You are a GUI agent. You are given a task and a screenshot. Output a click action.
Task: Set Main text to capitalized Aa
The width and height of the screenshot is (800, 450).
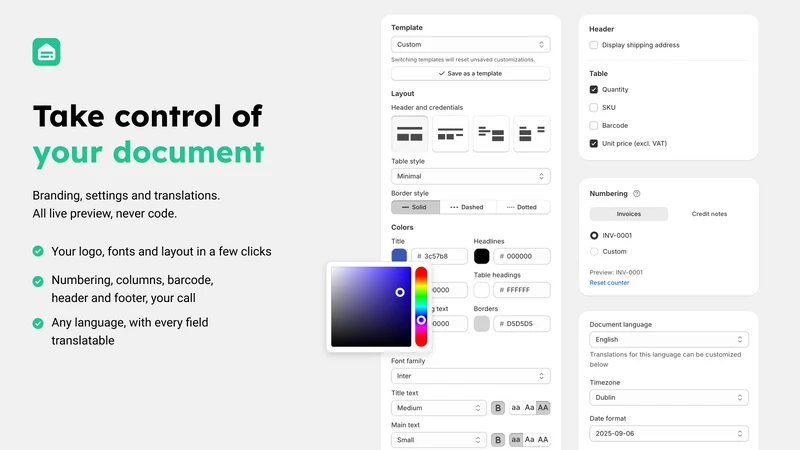(530, 440)
